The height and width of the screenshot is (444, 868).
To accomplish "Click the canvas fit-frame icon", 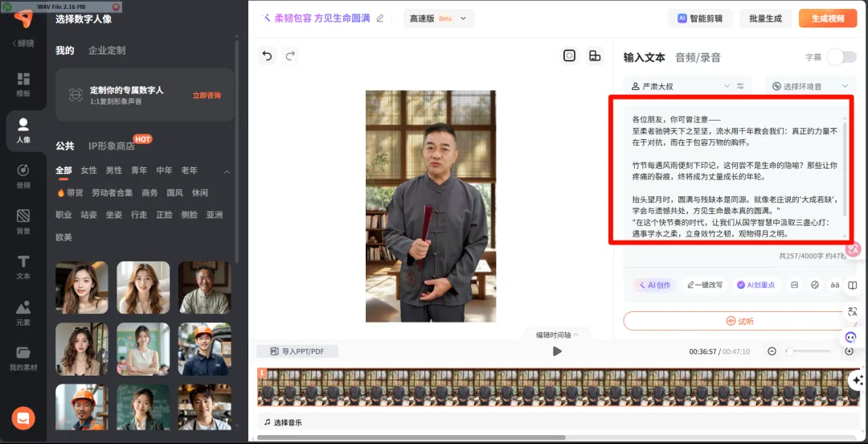I will [569, 55].
